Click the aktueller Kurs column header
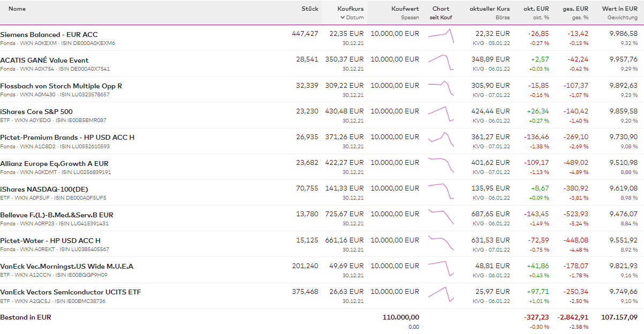644x334 pixels. pyautogui.click(x=489, y=9)
